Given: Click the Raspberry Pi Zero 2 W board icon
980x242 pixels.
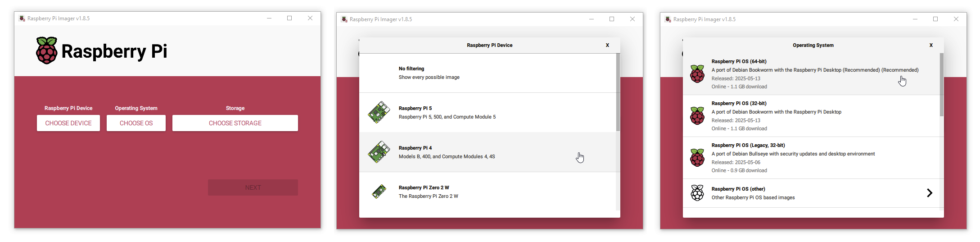Looking at the screenshot, I should pyautogui.click(x=379, y=192).
